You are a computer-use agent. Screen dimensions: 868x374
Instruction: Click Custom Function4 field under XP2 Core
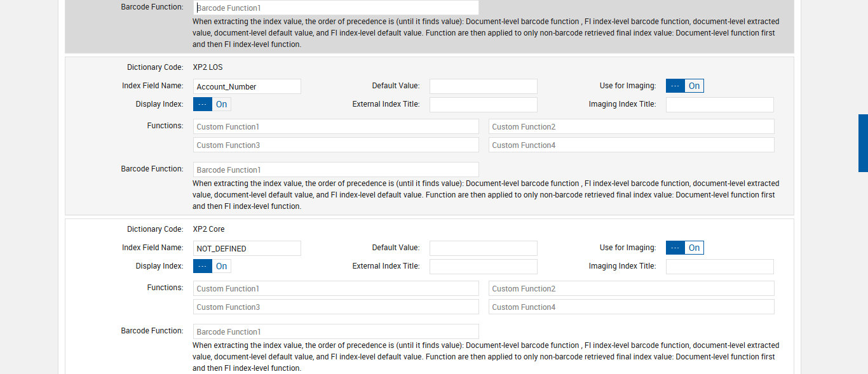click(631, 307)
